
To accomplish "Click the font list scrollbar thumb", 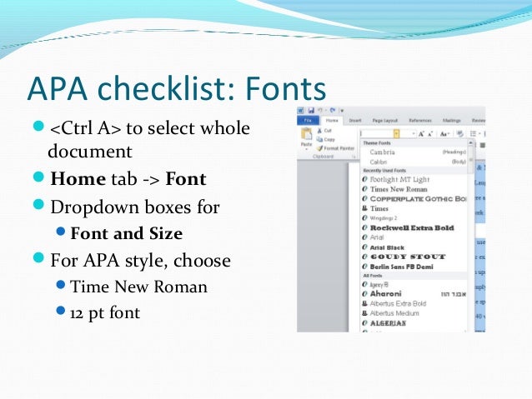I will point(470,160).
